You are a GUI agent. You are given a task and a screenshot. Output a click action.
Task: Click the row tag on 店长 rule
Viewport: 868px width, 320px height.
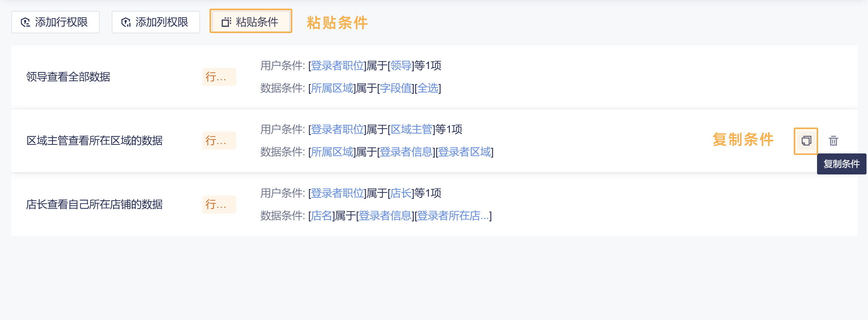tap(219, 204)
